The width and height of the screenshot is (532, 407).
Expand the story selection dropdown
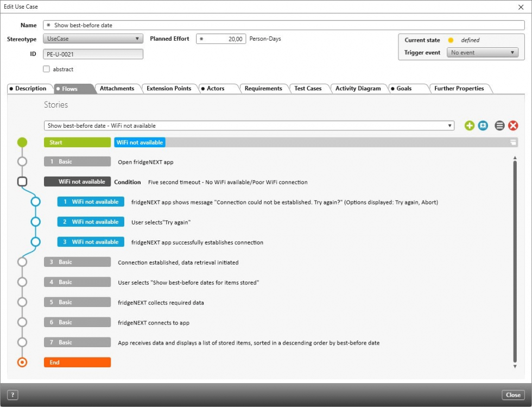pos(449,125)
